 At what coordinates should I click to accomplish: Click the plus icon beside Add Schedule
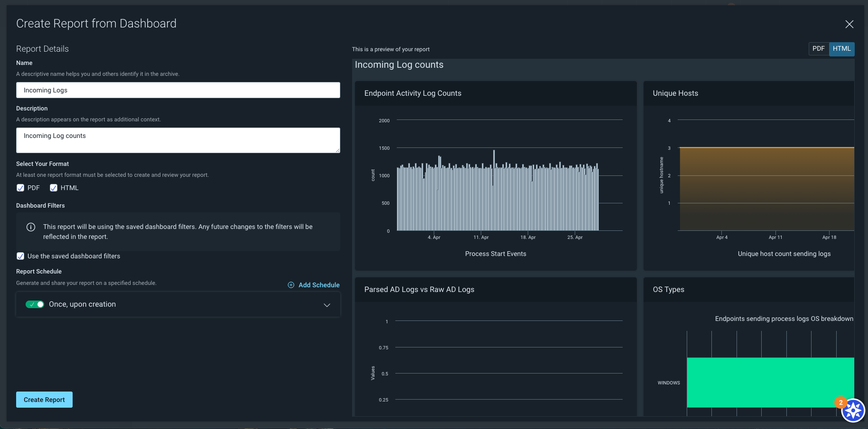291,285
